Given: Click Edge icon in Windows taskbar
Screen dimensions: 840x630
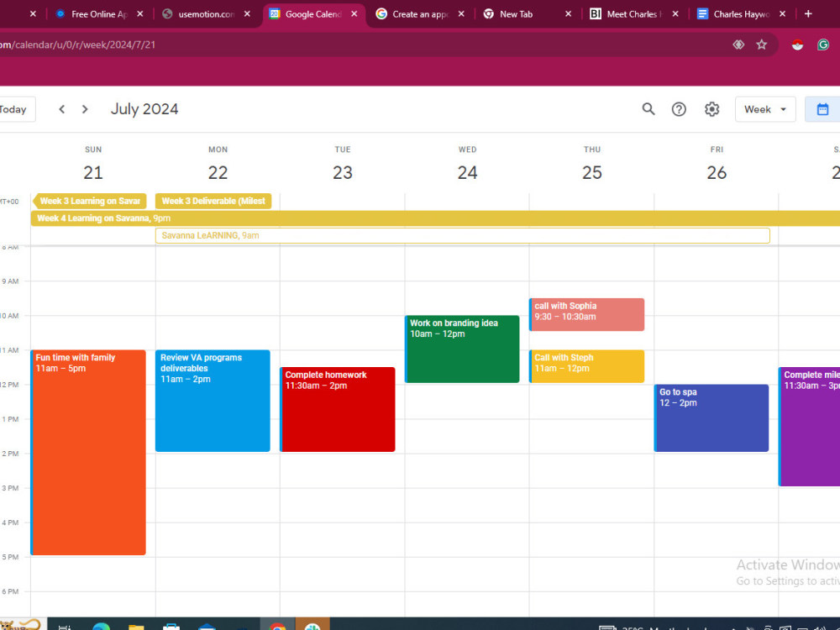Looking at the screenshot, I should [102, 625].
